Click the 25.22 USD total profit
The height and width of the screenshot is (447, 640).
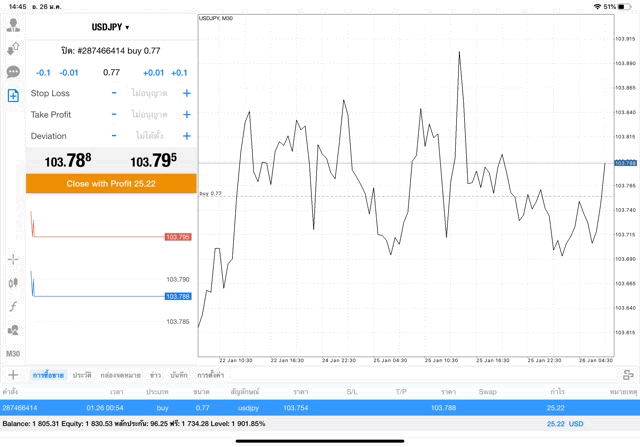[x=565, y=424]
